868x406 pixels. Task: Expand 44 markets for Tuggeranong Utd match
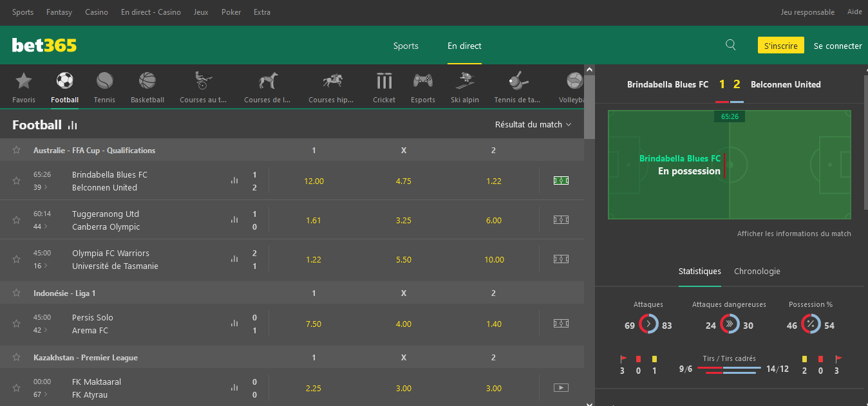[x=40, y=227]
